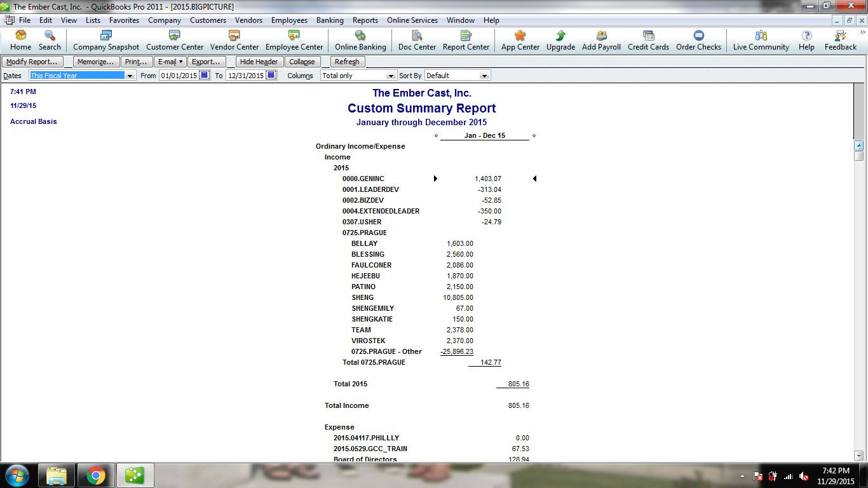Click the Memorize button
This screenshot has height=488, width=868.
coord(96,62)
